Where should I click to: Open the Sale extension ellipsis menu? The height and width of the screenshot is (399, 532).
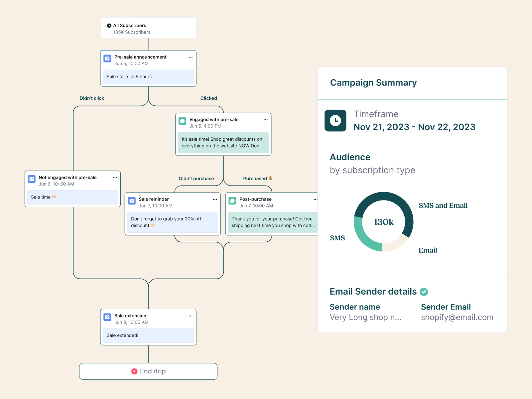coord(191,316)
